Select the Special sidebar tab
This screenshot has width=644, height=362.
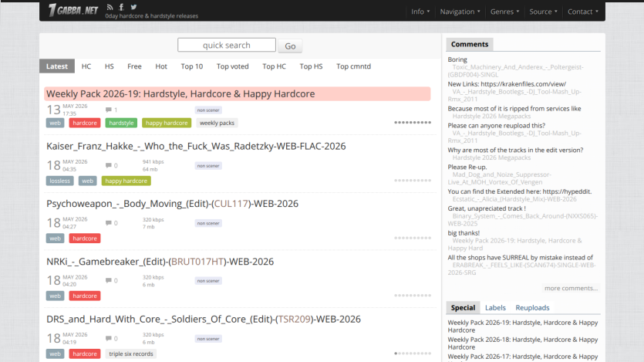(463, 308)
